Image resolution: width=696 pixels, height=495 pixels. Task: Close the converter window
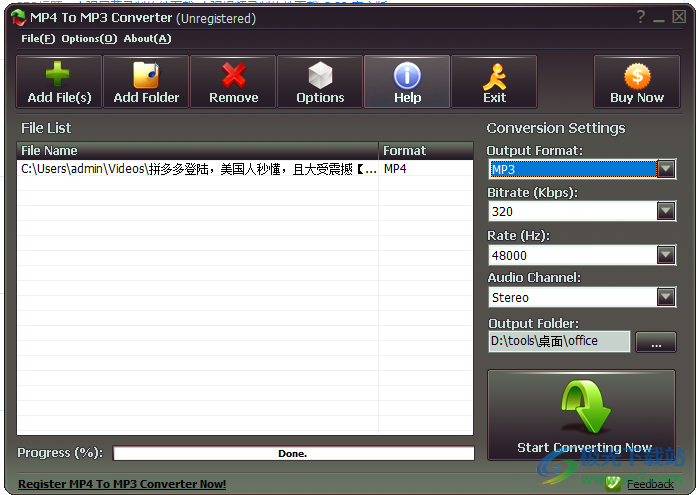tap(679, 17)
